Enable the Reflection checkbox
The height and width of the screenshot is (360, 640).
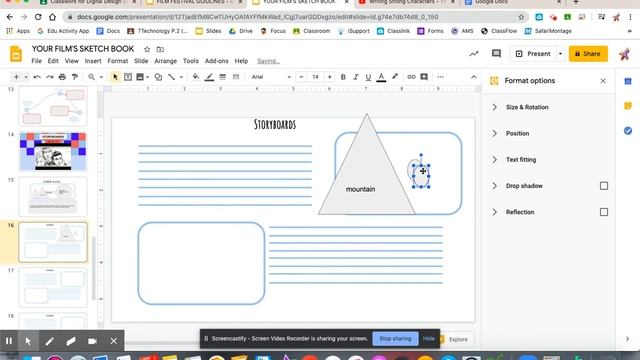click(x=604, y=212)
